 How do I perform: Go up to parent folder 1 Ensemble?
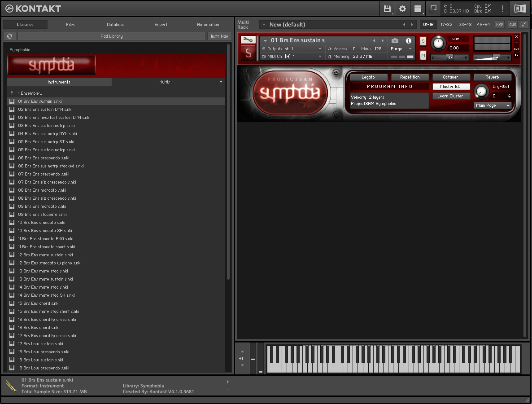tap(12, 93)
